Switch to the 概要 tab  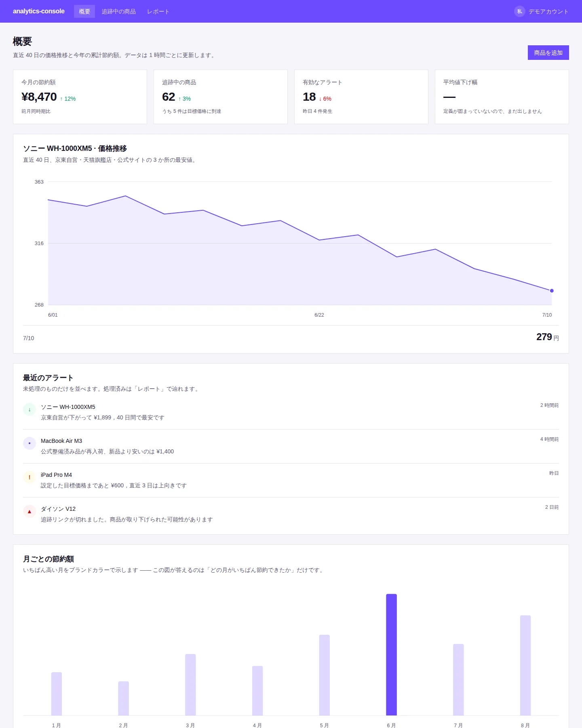pyautogui.click(x=84, y=11)
